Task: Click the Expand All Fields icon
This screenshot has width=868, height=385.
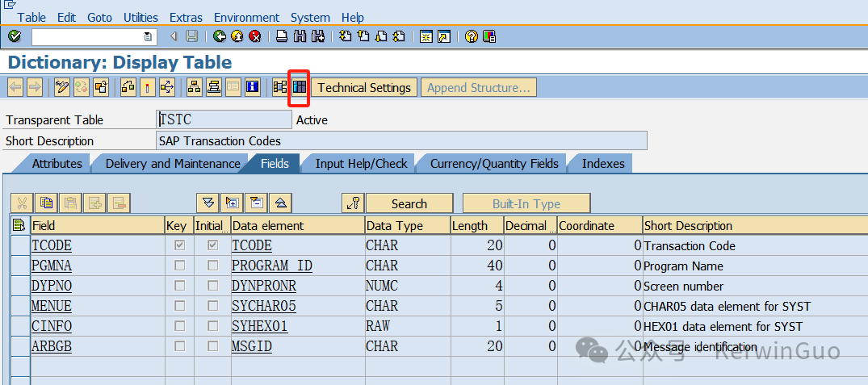Action: pos(208,203)
